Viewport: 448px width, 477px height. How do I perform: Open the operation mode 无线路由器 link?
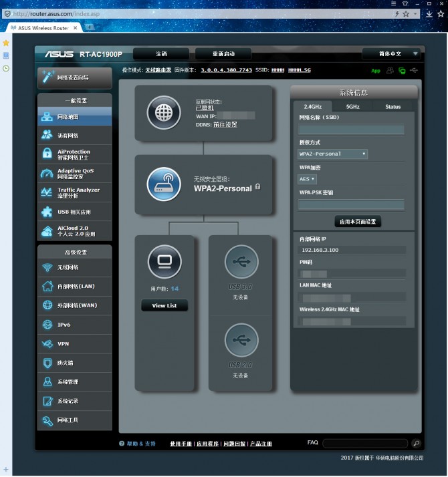[158, 70]
